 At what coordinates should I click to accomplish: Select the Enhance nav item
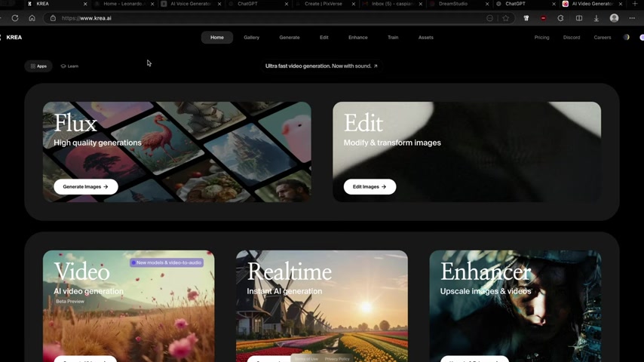pos(357,37)
